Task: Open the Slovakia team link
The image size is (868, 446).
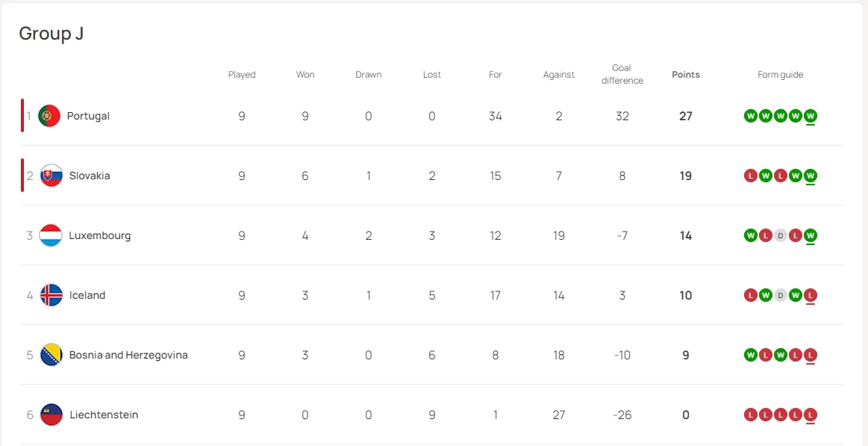Action: (90, 176)
